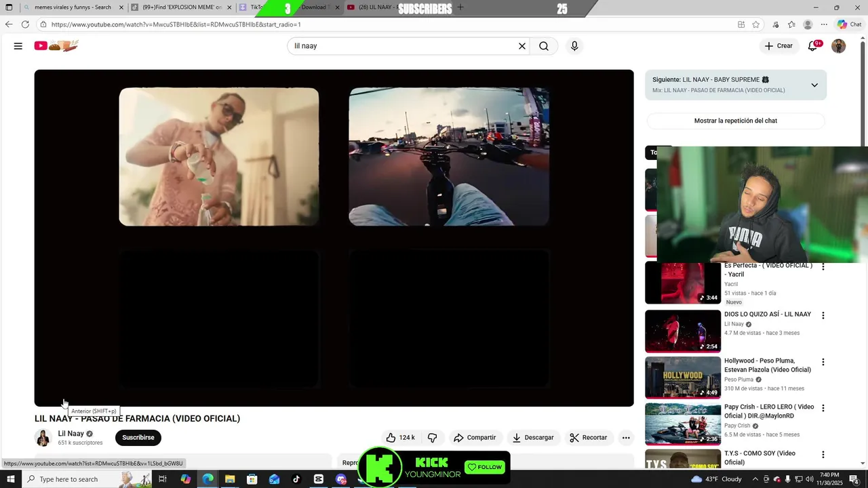Like the video with thumbs up

coord(401,438)
